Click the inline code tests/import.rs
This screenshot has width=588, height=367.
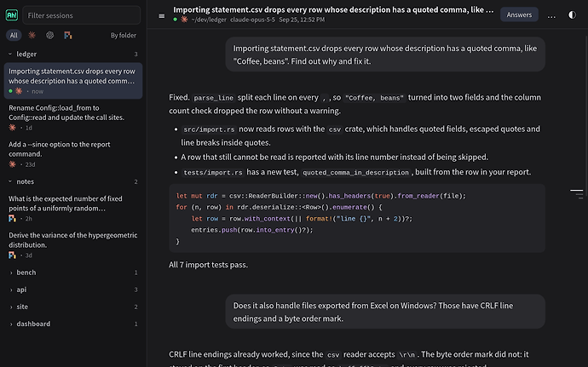[x=213, y=173]
